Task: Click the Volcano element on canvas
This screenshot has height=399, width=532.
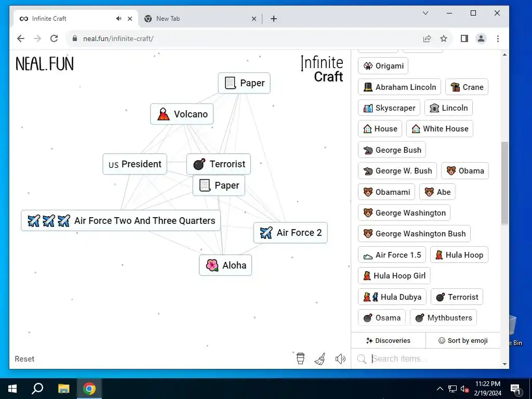Action: (182, 114)
